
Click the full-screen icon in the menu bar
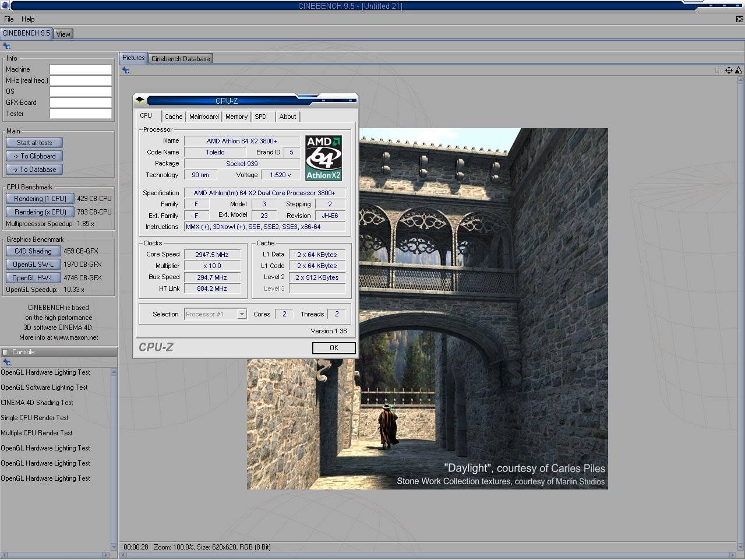coord(740,19)
